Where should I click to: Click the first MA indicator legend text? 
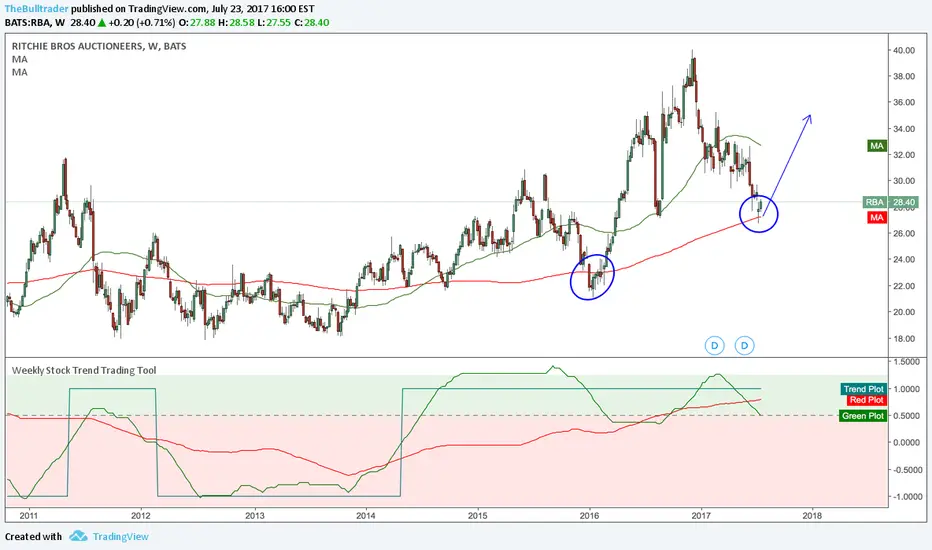coord(20,59)
